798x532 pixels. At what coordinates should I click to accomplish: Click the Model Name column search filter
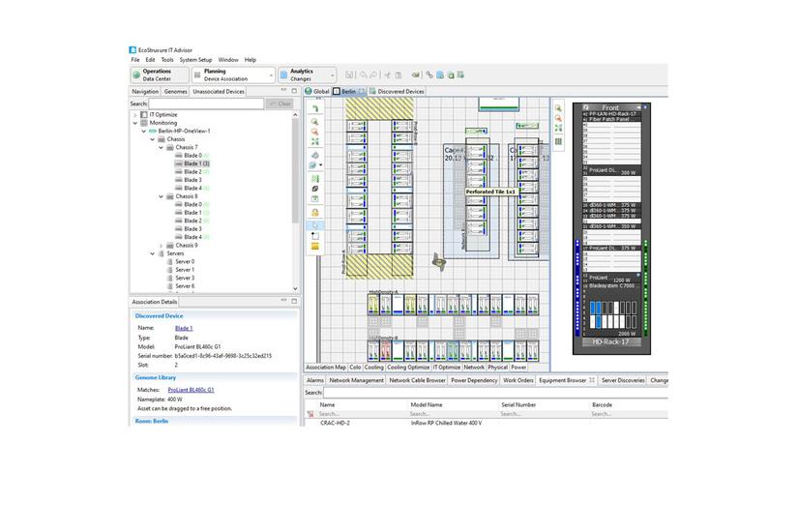click(x=453, y=414)
